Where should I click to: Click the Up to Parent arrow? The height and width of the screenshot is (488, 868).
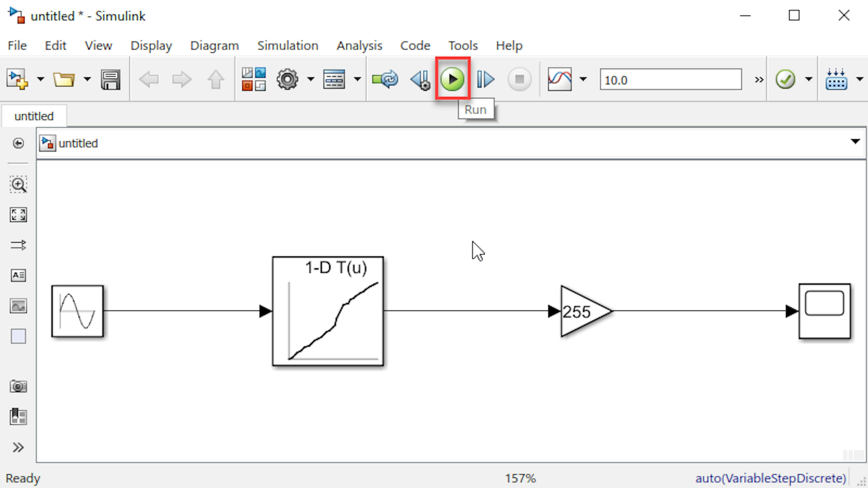point(216,80)
